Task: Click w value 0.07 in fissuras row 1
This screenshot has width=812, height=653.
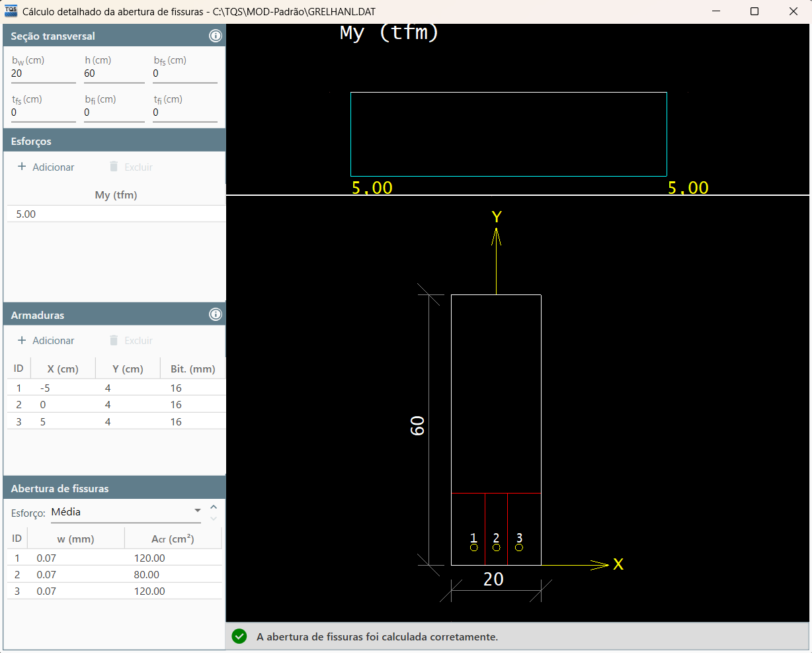Action: [46, 558]
